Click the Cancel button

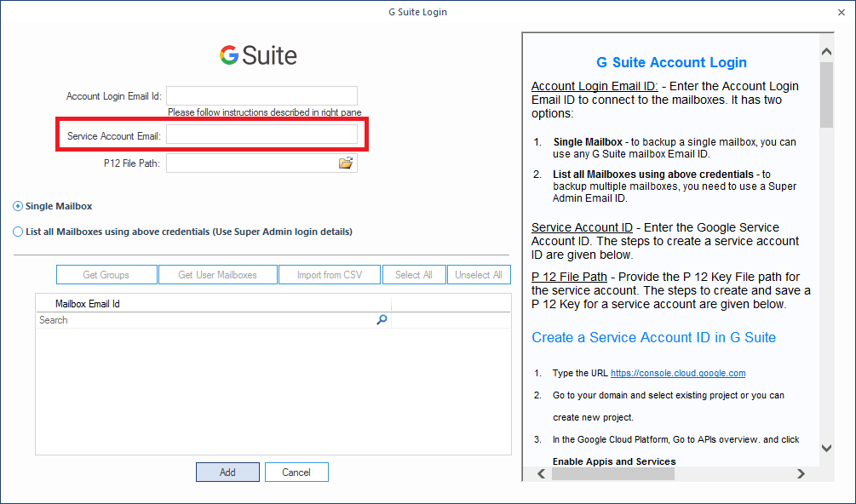pyautogui.click(x=296, y=472)
